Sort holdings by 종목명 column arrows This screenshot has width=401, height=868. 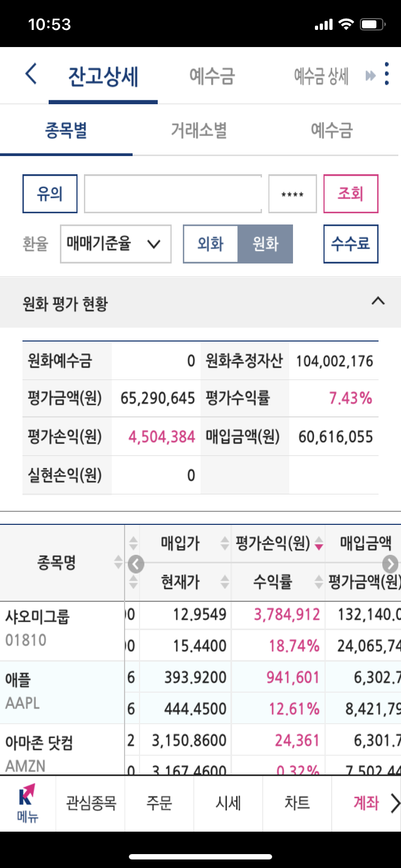pos(118,562)
